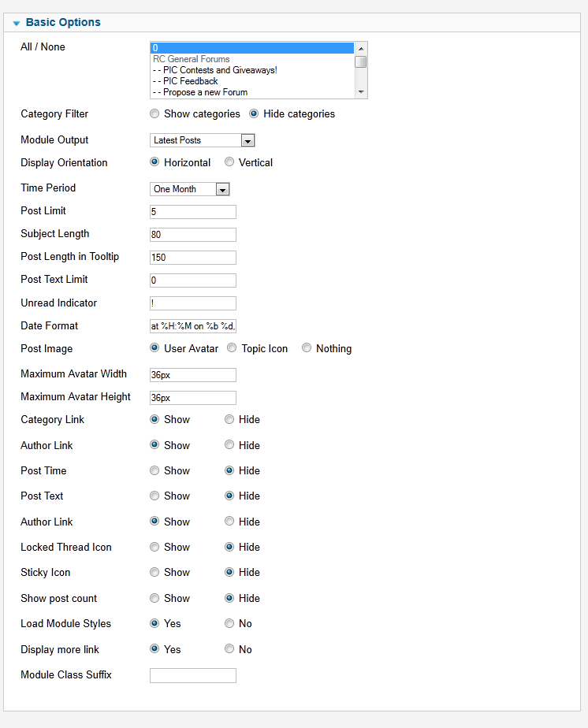Collapse the Basic Options panel arrow
The width and height of the screenshot is (588, 728).
[17, 24]
